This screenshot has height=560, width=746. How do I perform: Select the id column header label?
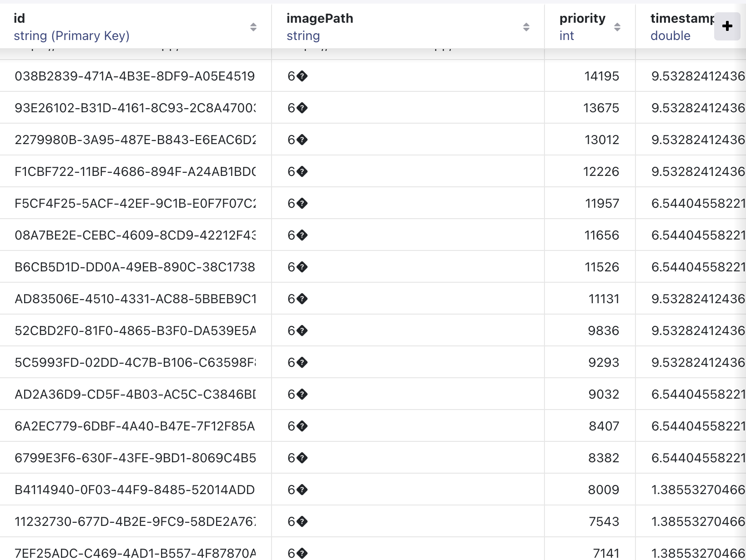click(19, 19)
